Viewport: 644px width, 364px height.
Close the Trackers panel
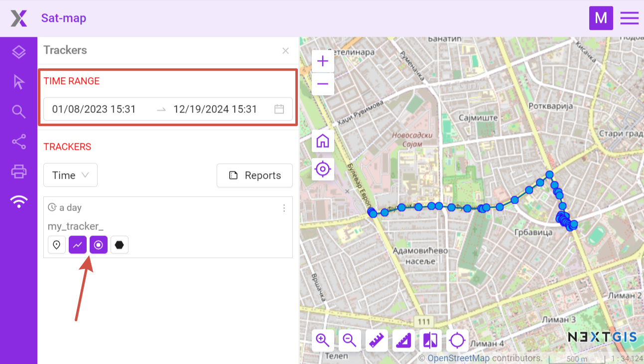click(x=285, y=51)
